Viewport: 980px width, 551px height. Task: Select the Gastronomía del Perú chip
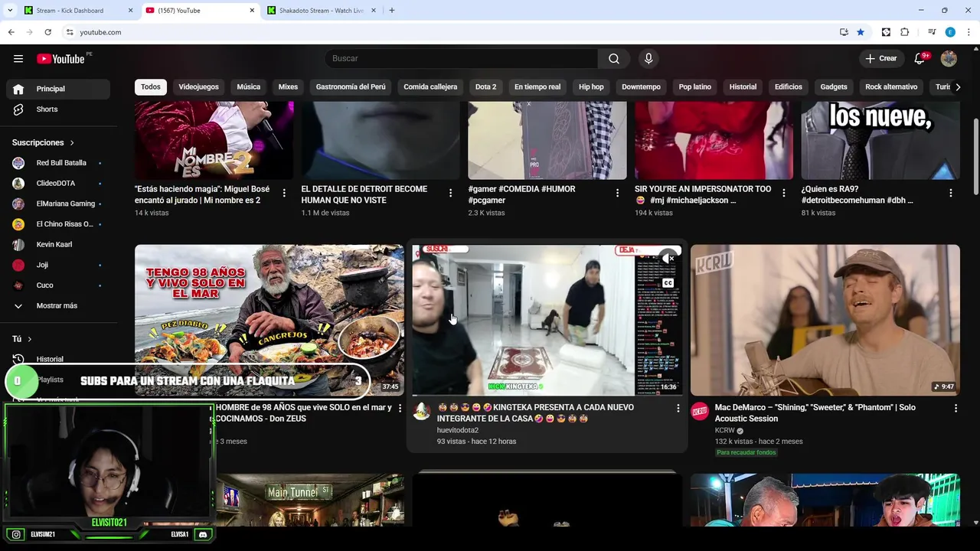351,87
